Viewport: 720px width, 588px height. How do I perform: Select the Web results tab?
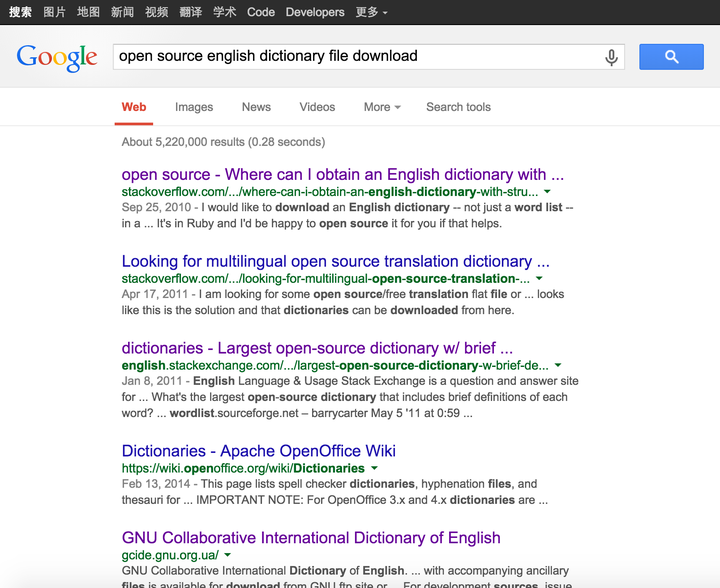tap(134, 107)
